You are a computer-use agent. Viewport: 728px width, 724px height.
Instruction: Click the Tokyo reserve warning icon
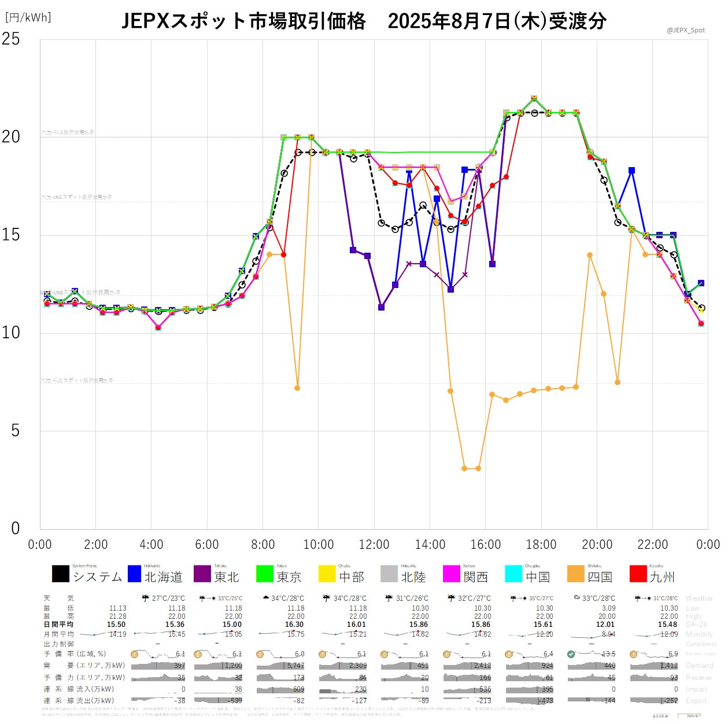[260, 654]
